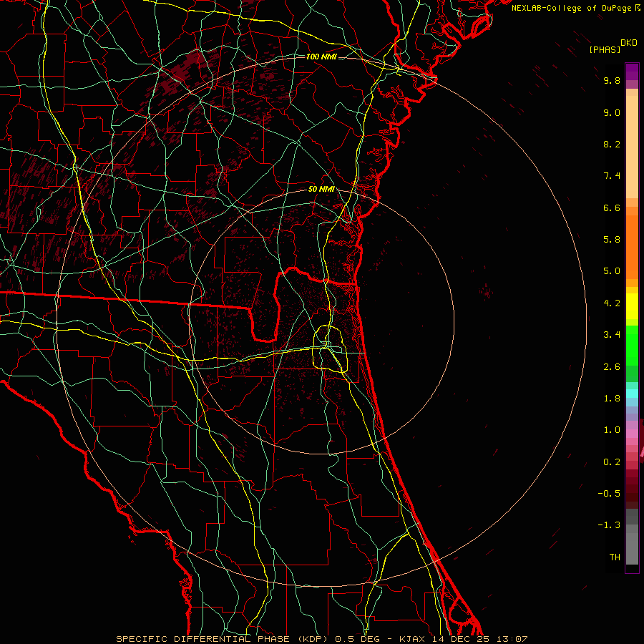Click the 4.2 scale value
This screenshot has width=644, height=644.
(612, 303)
